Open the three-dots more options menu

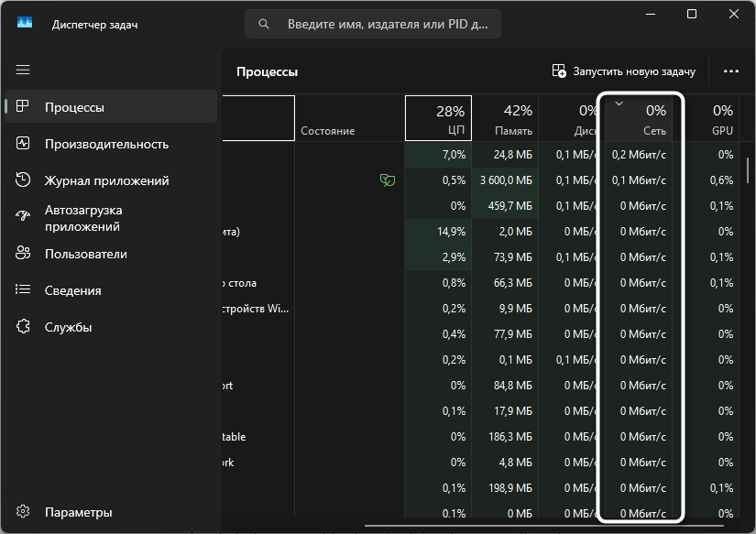pos(731,71)
